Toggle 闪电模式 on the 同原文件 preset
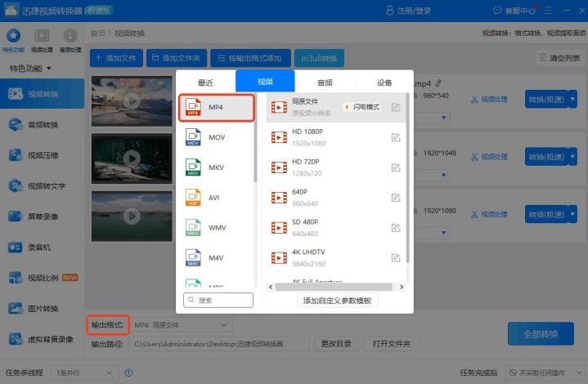 [x=361, y=107]
